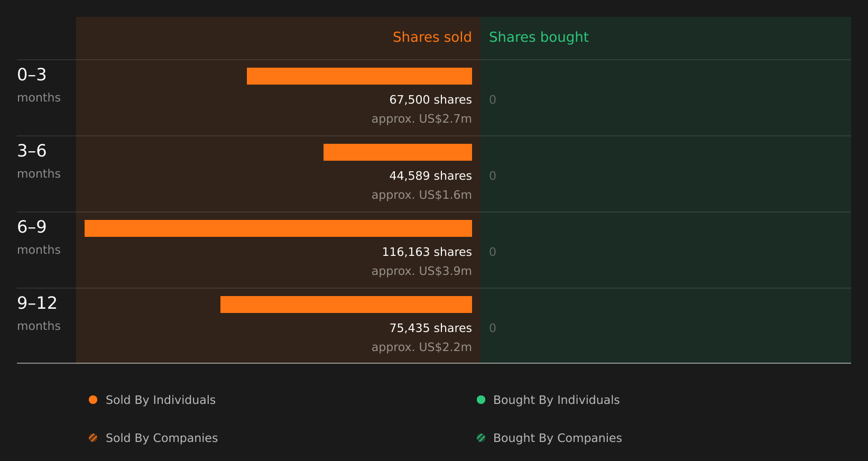The image size is (868, 461).
Task: Click the Sold By Companies striped orange dot
Action: (x=93, y=438)
